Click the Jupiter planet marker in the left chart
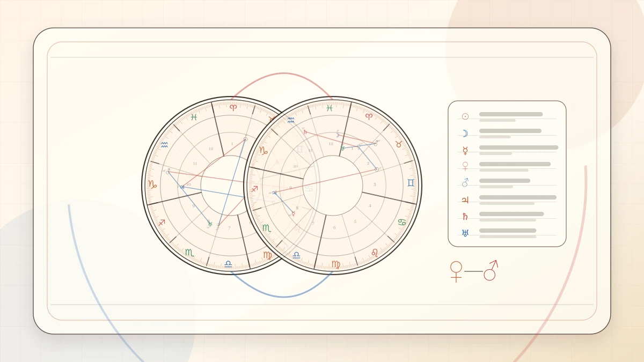The height and width of the screenshot is (362, 644). (x=182, y=187)
